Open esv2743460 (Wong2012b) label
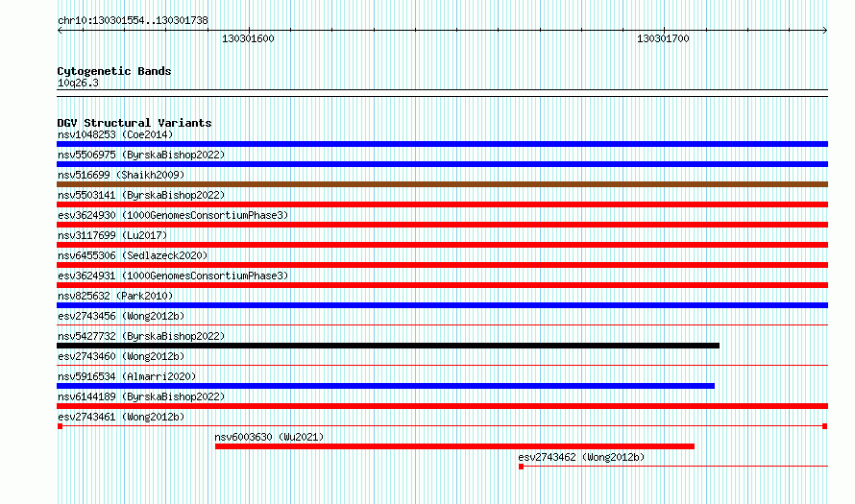 coord(121,356)
